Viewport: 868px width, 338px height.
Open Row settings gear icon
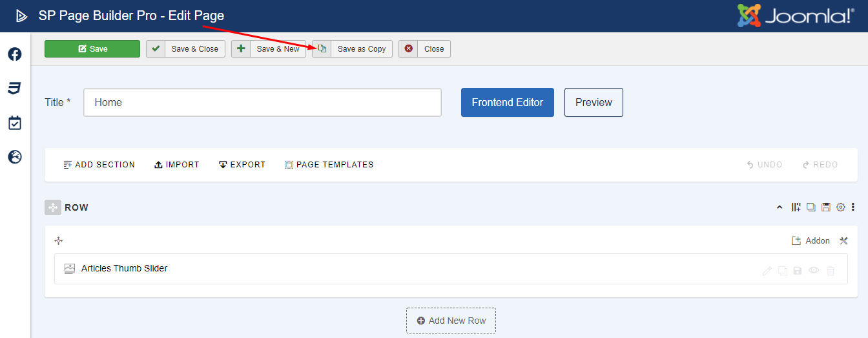840,207
